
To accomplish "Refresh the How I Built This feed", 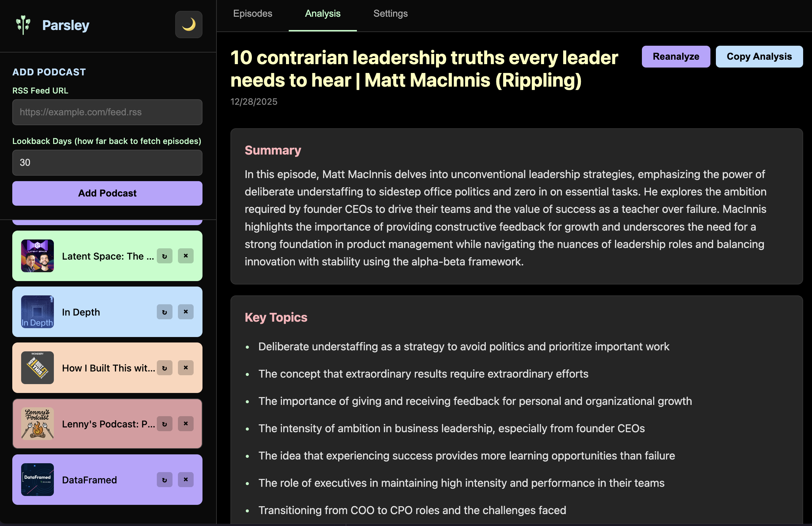I will 164,368.
